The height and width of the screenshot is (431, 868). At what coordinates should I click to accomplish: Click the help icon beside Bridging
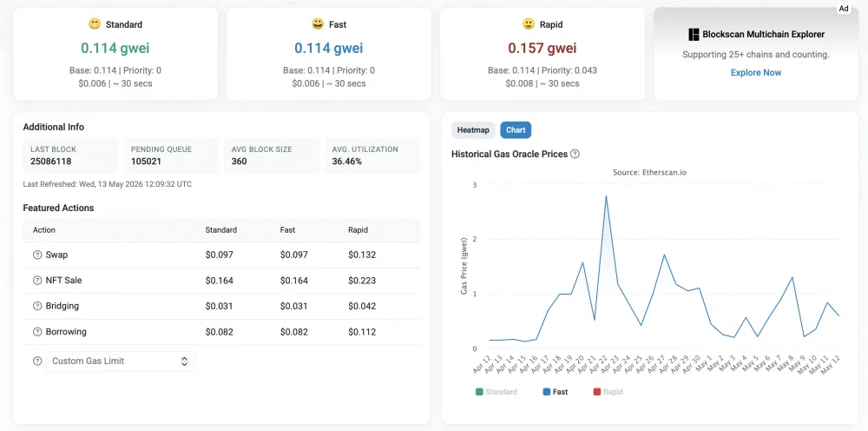tap(37, 306)
